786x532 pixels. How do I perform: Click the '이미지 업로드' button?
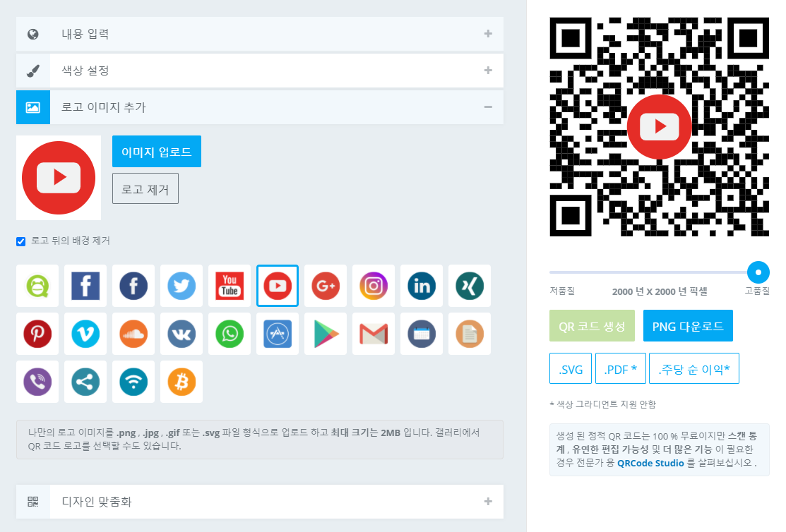[156, 151]
